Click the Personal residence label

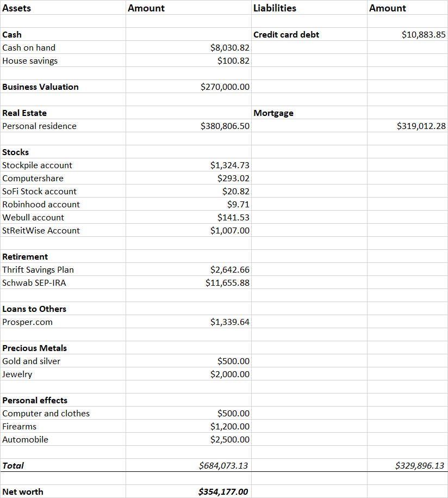39,126
